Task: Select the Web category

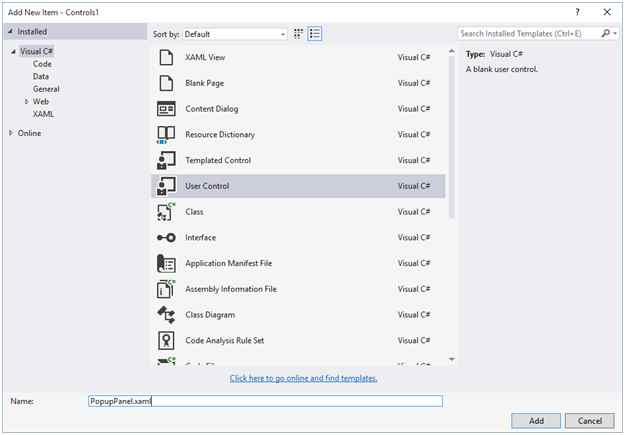Action: [41, 101]
